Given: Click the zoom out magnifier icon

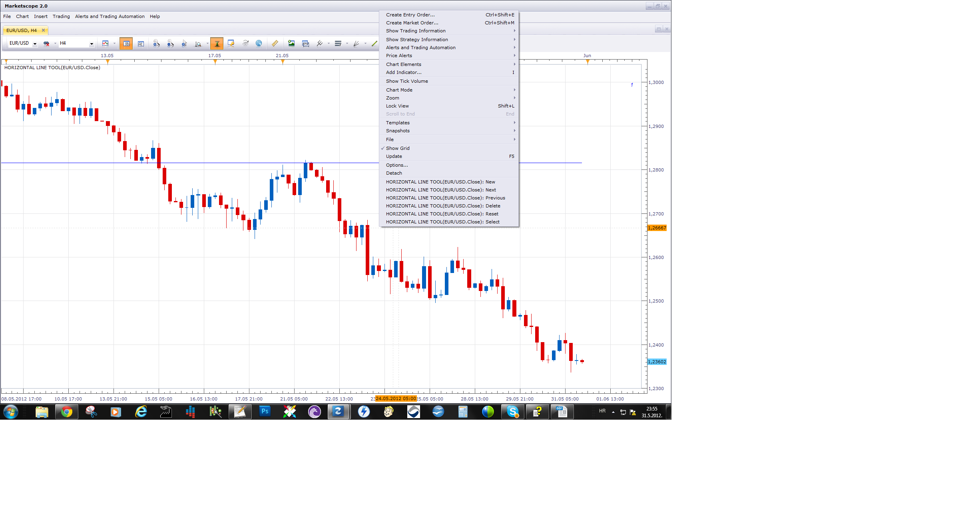Looking at the screenshot, I should click(x=170, y=44).
